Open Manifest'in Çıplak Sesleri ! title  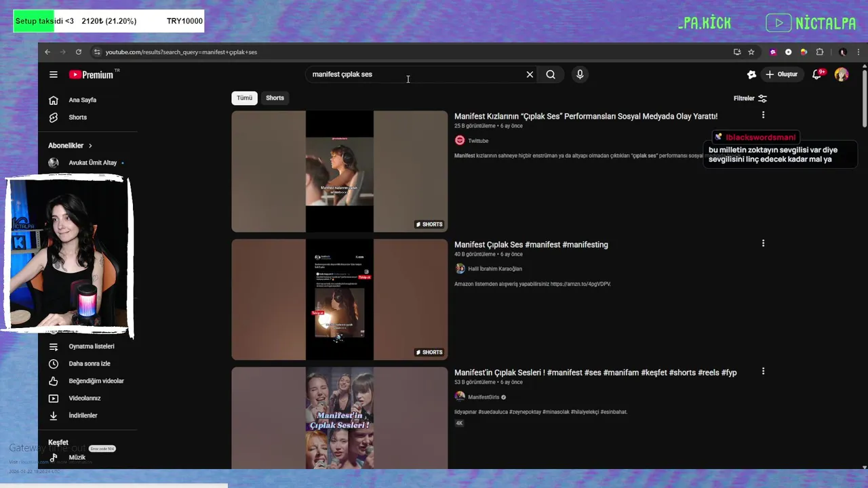595,373
